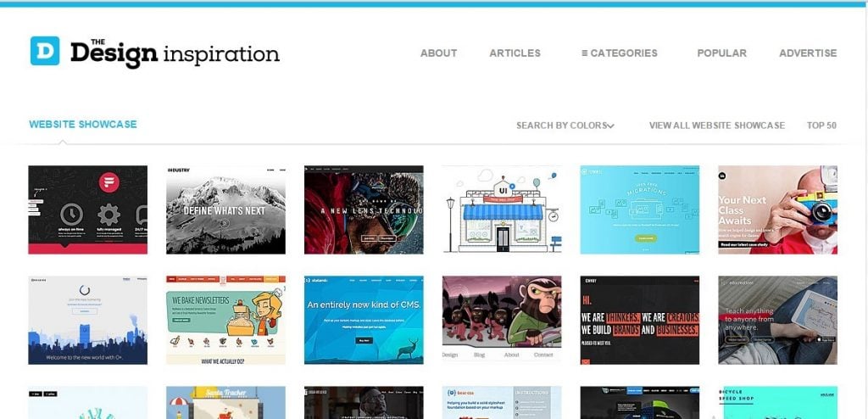Open the Your Next Class Awaits thumbnail
Screen dimensions: 868x419
(778, 209)
